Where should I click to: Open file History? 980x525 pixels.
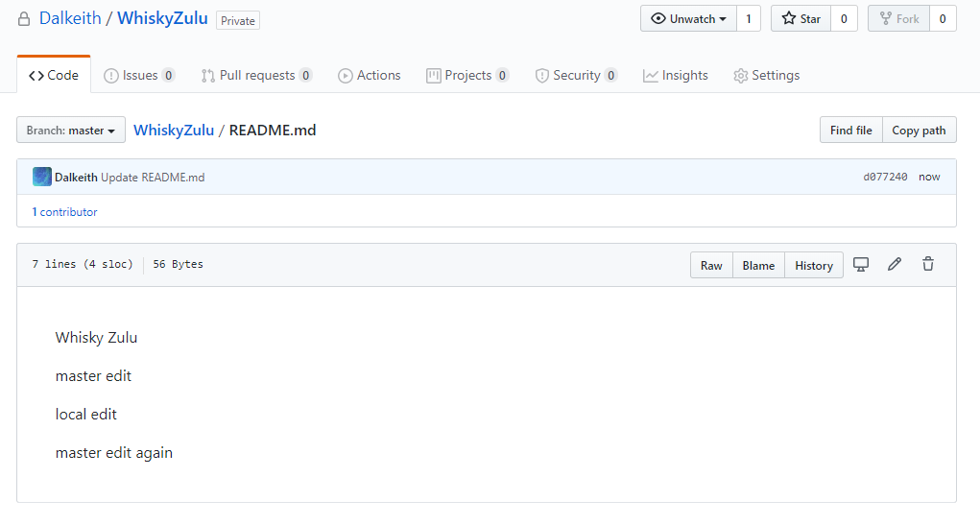[x=814, y=265]
